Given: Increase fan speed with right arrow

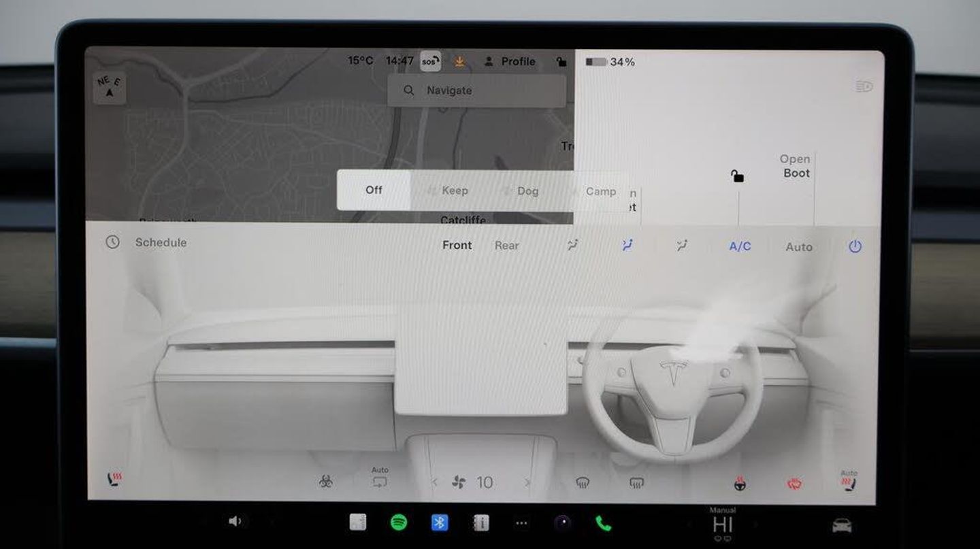Looking at the screenshot, I should point(527,482).
